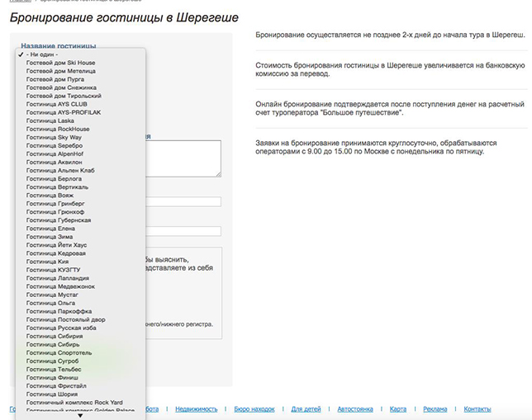Select Гостиница Ольга option
Screen dimensions: 532x420
point(80,304)
